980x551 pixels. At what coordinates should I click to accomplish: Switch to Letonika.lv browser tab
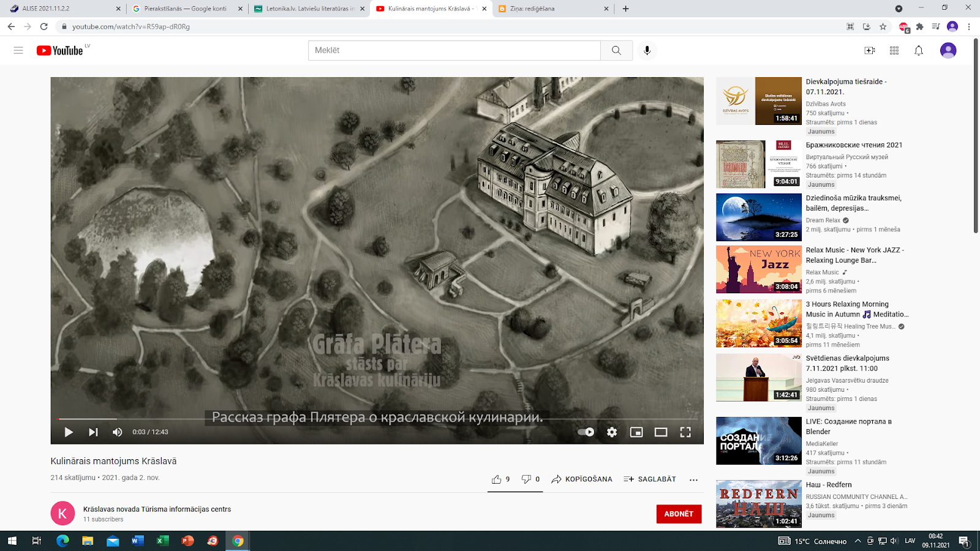309,9
